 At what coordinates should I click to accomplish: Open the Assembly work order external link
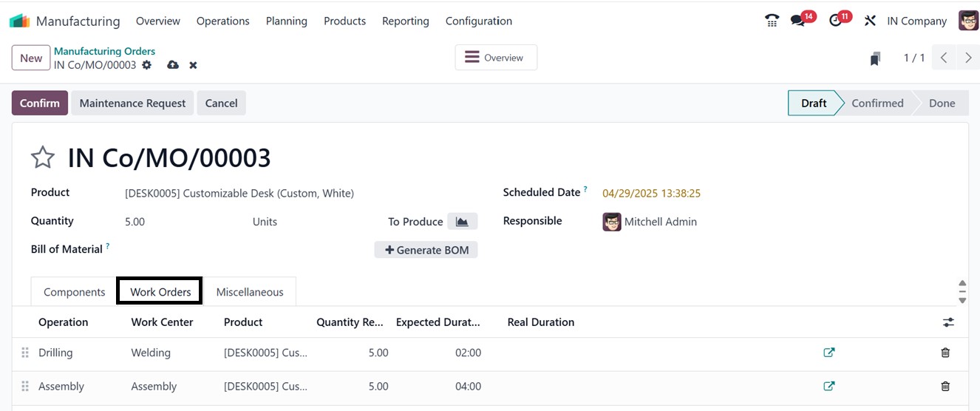click(828, 386)
